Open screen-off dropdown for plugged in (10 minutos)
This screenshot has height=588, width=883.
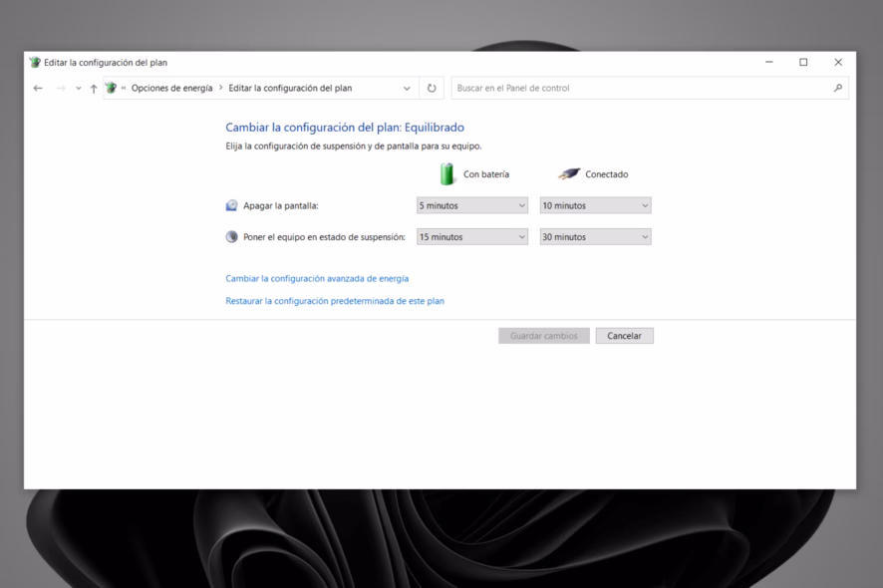[595, 205]
